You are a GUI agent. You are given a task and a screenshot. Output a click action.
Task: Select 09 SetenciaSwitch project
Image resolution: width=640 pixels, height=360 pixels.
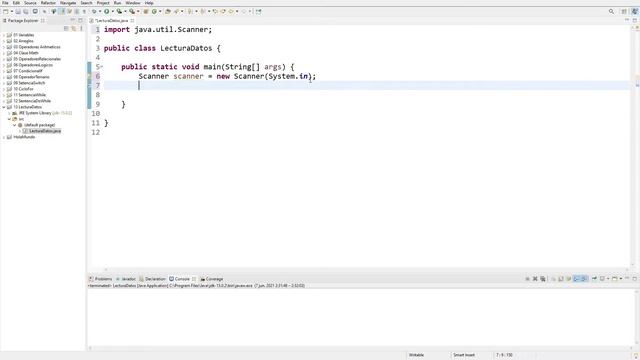point(29,83)
